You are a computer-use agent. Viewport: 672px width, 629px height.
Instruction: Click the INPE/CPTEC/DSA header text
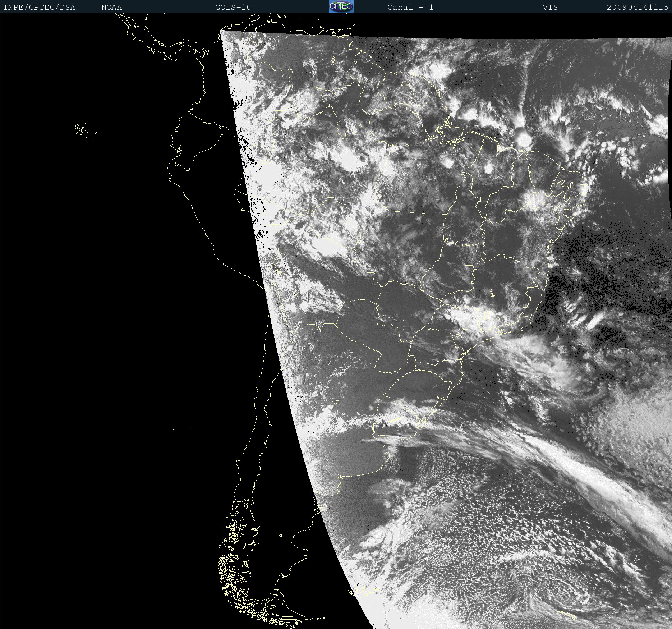tap(39, 7)
